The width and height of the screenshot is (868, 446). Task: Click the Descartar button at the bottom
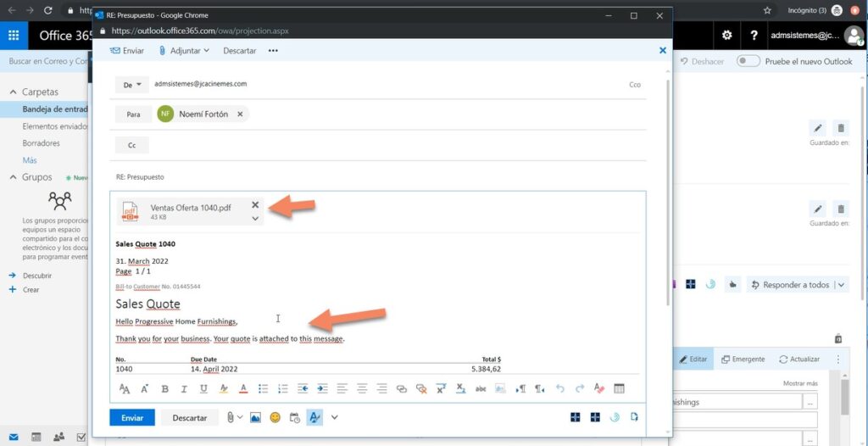pyautogui.click(x=190, y=417)
